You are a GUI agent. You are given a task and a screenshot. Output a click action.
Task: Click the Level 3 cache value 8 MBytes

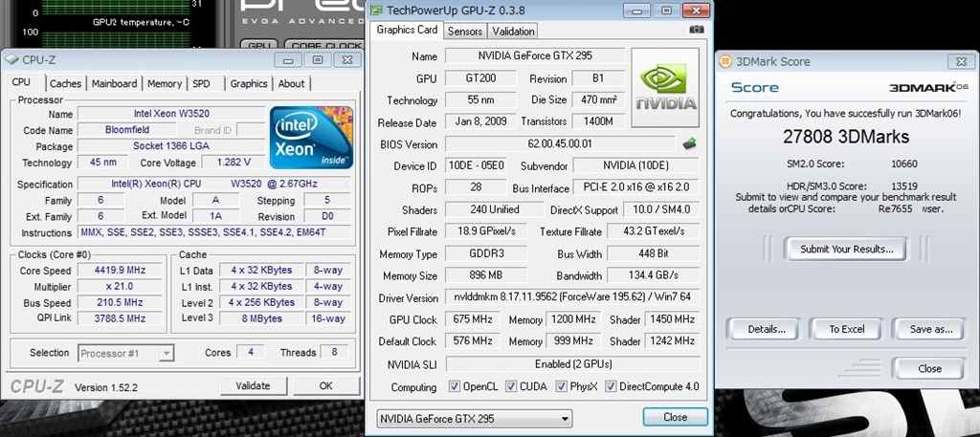coord(261,317)
